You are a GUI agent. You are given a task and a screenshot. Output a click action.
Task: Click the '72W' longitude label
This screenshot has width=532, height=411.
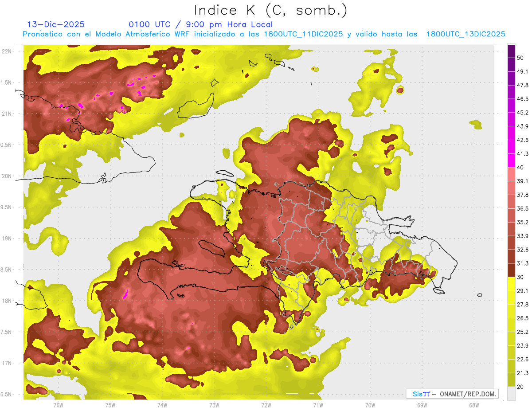(266, 405)
